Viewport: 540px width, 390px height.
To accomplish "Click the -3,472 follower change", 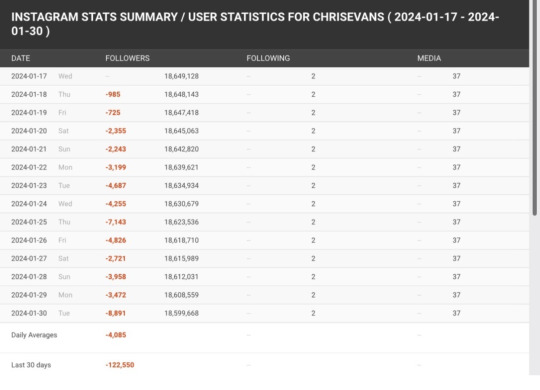I will (116, 295).
